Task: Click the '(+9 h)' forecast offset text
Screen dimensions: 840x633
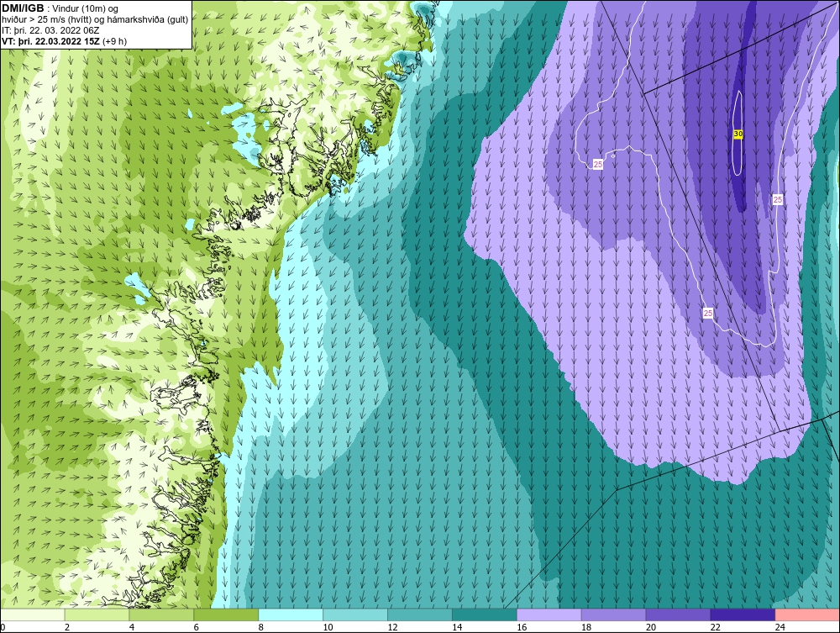Action: coord(114,41)
